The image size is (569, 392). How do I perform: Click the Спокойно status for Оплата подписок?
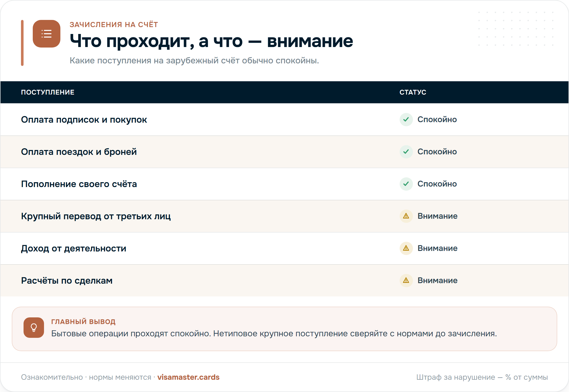pyautogui.click(x=437, y=120)
